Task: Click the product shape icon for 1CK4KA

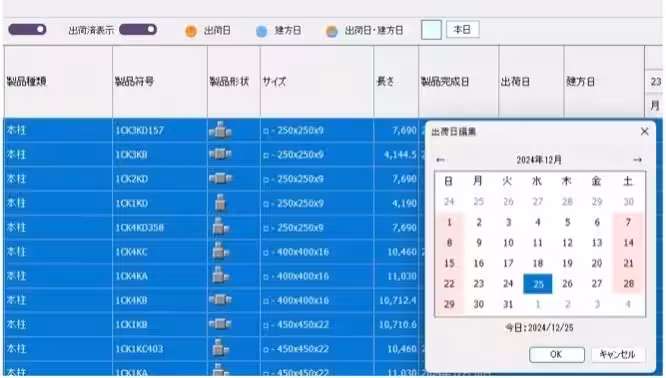Action: [220, 276]
